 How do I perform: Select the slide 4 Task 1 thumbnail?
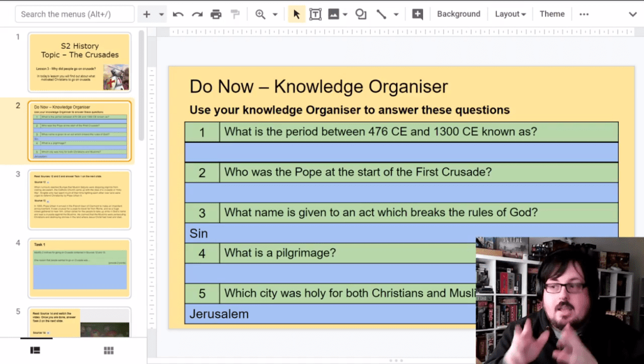79,268
